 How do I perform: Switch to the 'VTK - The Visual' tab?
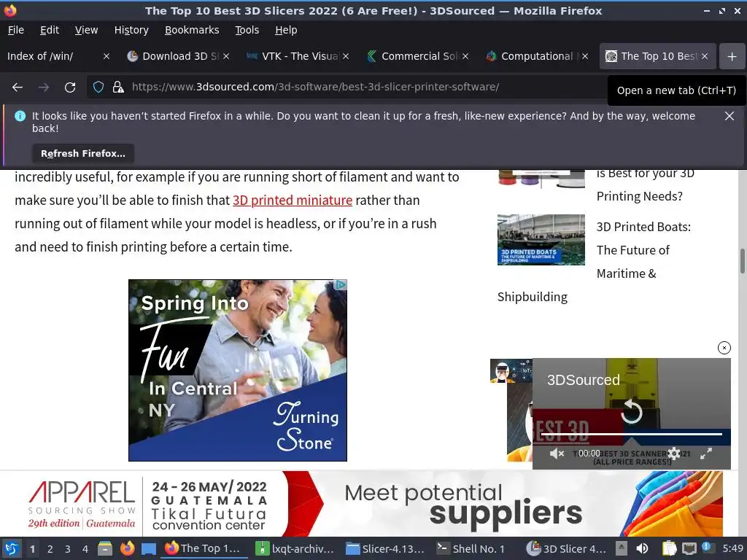(293, 56)
